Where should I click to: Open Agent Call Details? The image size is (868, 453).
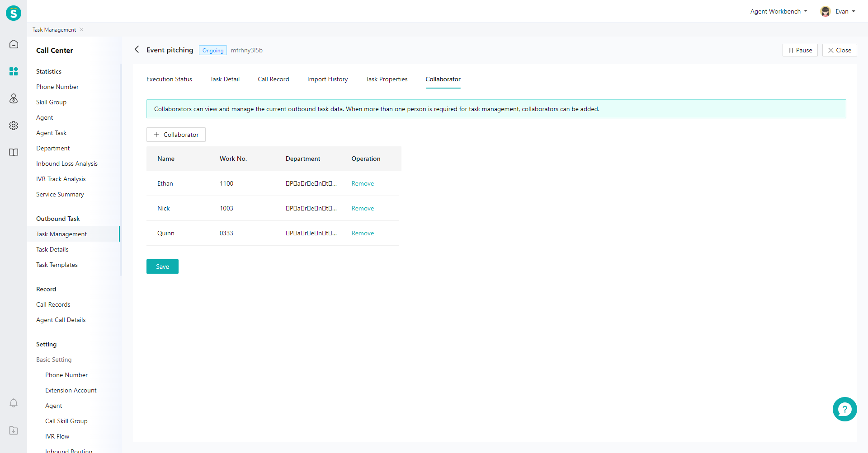point(61,320)
